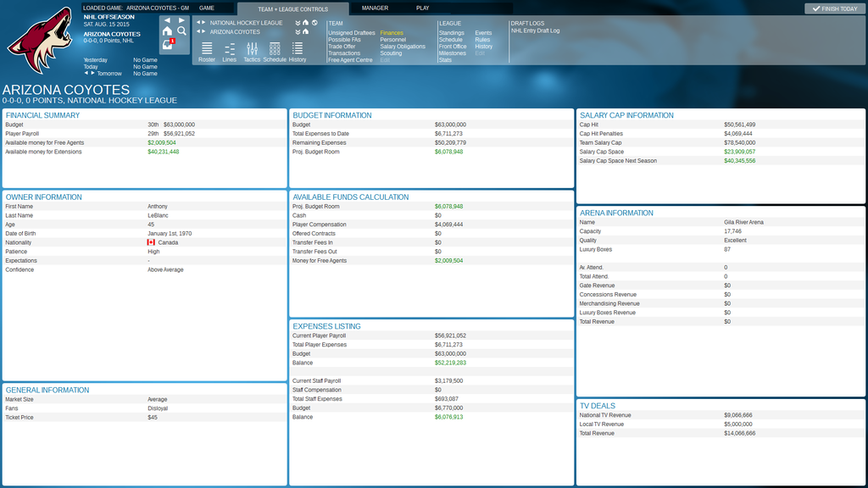The height and width of the screenshot is (488, 868).
Task: Open the MANAGER menu
Action: tap(375, 8)
